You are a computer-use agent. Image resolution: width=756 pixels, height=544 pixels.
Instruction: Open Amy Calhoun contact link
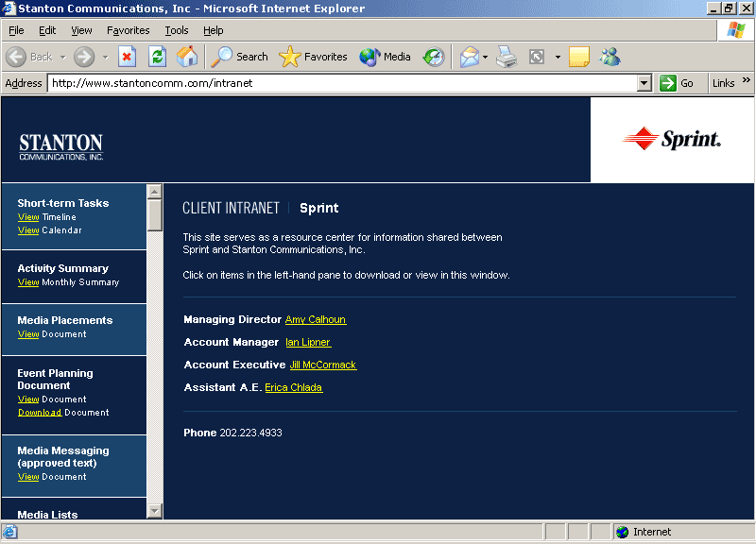(316, 320)
